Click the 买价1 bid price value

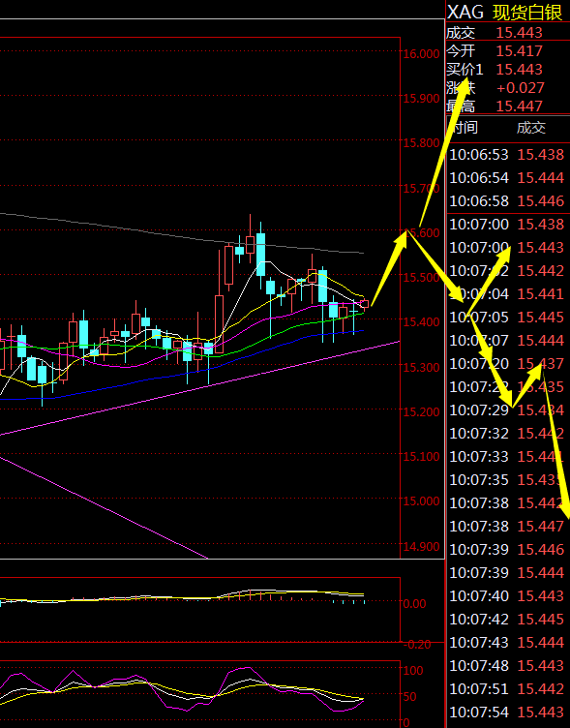pos(519,69)
